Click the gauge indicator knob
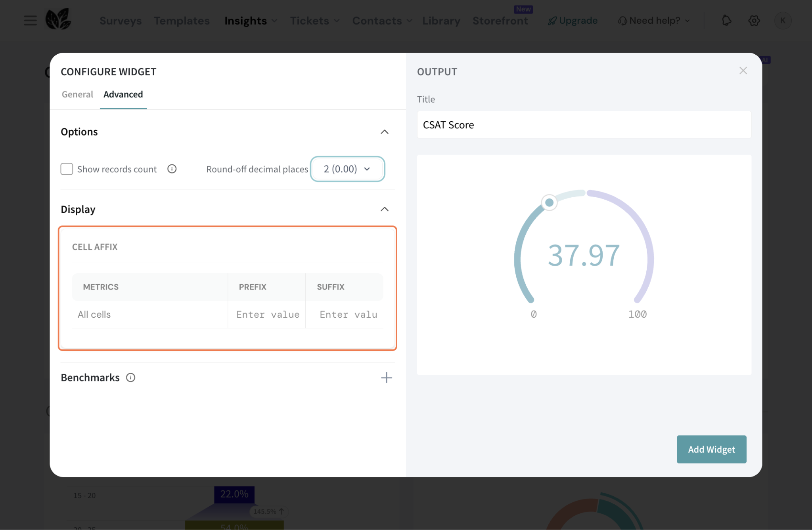 pyautogui.click(x=549, y=203)
